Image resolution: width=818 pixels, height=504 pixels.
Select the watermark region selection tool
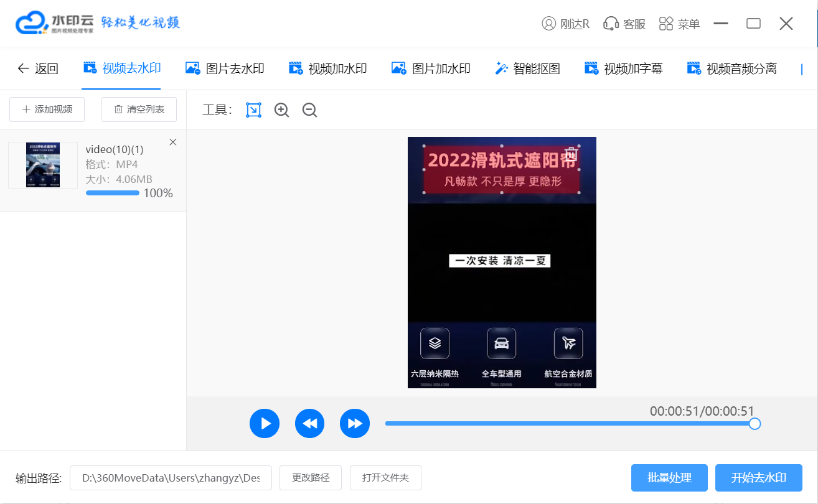[x=253, y=110]
